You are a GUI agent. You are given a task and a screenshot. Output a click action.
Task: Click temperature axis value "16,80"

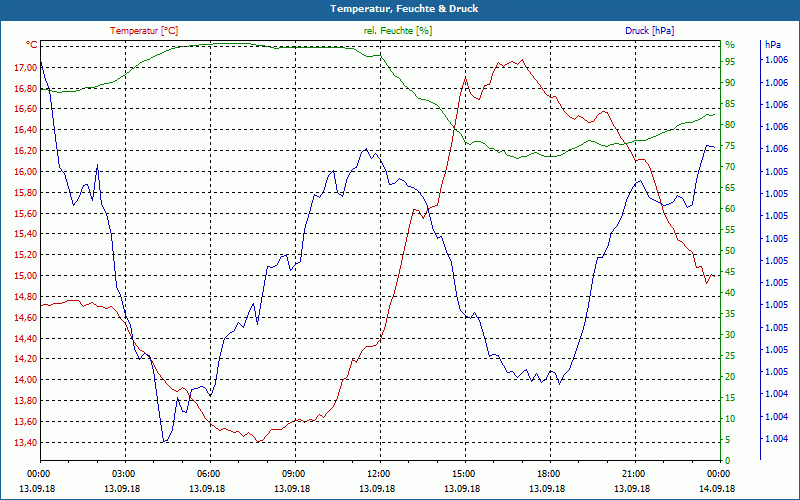click(28, 88)
